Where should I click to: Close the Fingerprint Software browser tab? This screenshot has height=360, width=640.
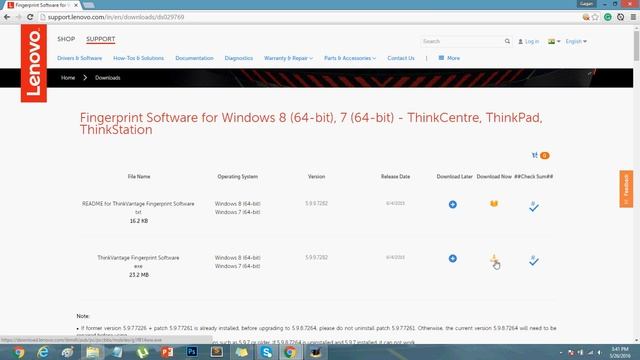76,5
